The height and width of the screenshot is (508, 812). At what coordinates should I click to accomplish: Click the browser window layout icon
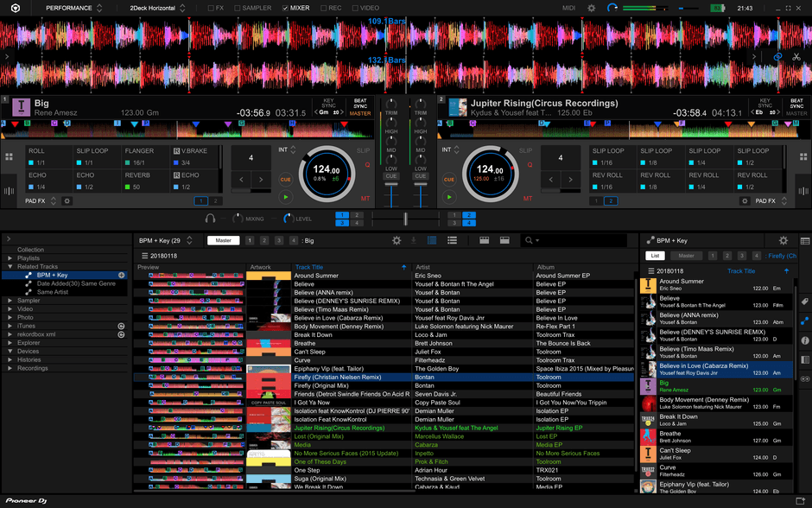tap(485, 240)
